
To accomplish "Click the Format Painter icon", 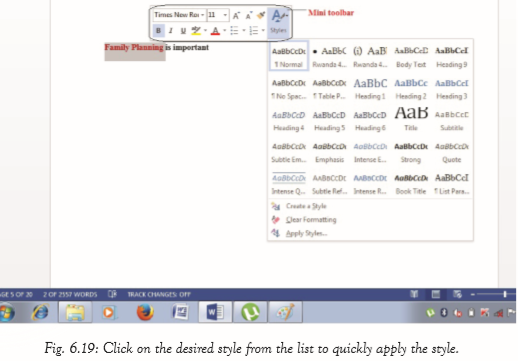I will coord(261,15).
